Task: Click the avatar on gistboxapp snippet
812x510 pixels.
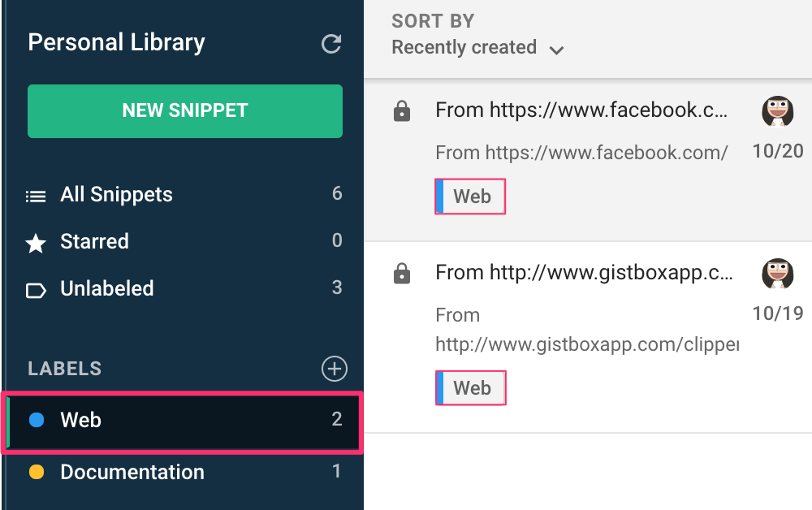Action: coord(777,274)
